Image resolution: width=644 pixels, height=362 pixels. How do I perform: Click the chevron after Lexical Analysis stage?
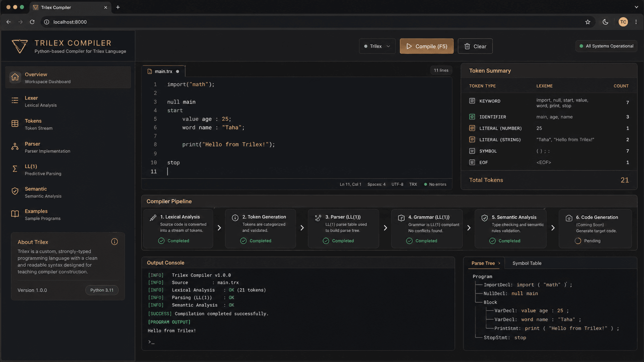point(219,228)
